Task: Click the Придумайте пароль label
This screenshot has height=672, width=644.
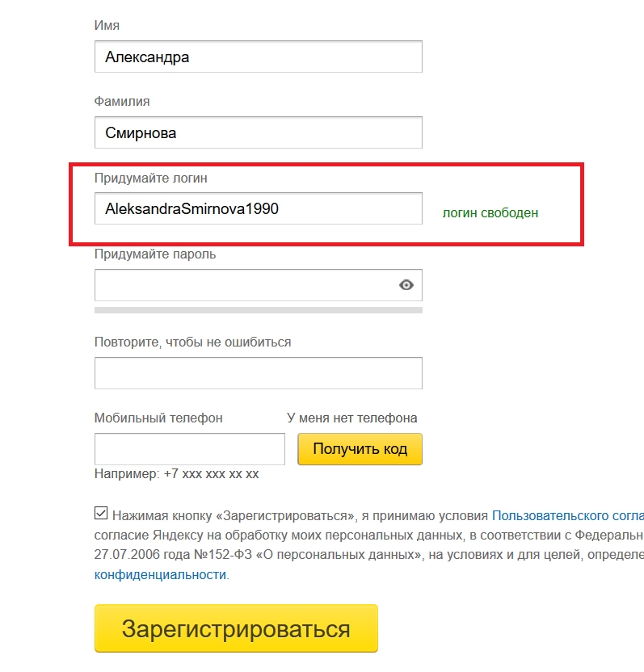Action: pyautogui.click(x=155, y=254)
